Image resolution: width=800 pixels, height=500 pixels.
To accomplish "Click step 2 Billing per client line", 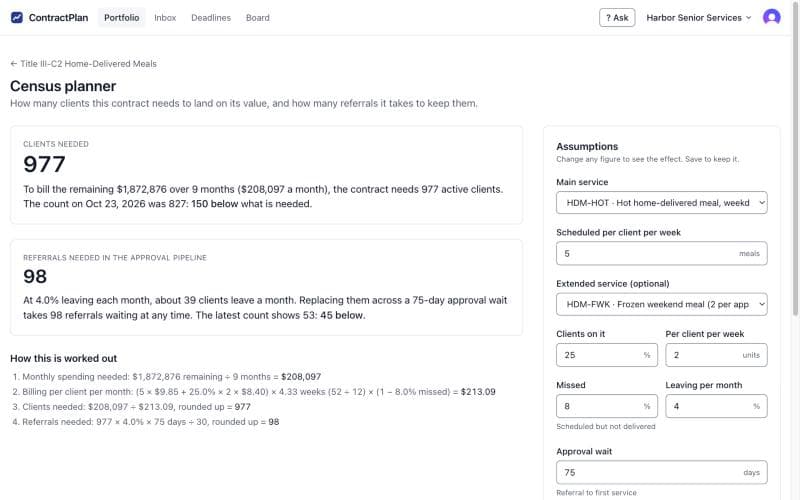I will tap(254, 392).
